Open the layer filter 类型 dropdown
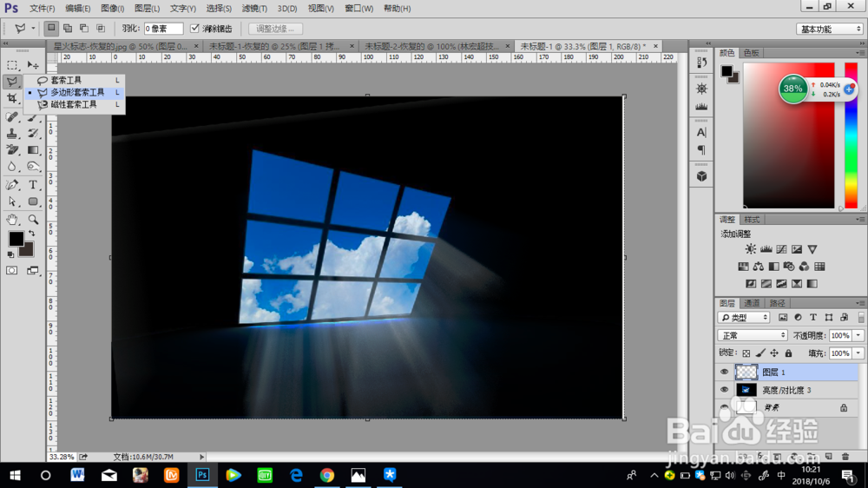This screenshot has width=868, height=488. [744, 318]
